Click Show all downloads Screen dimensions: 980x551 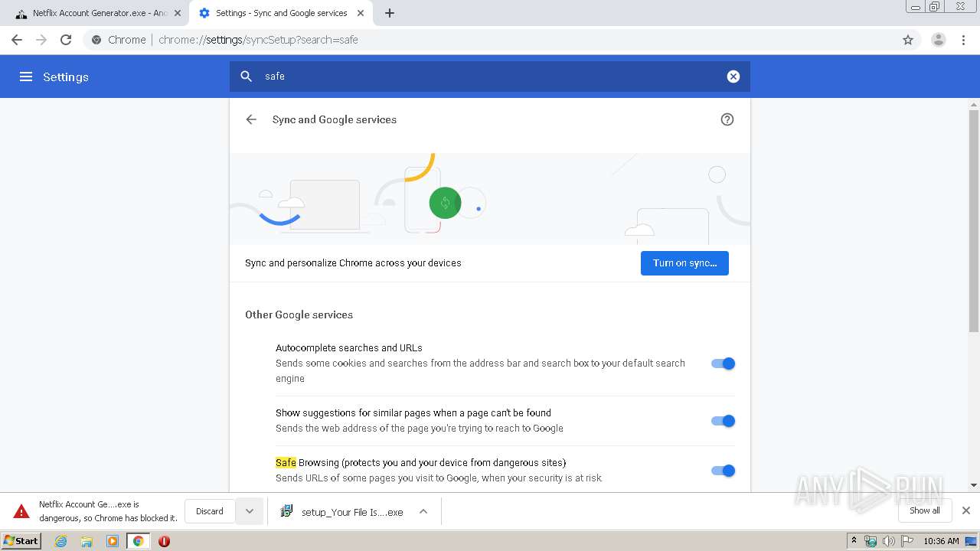pyautogui.click(x=925, y=510)
